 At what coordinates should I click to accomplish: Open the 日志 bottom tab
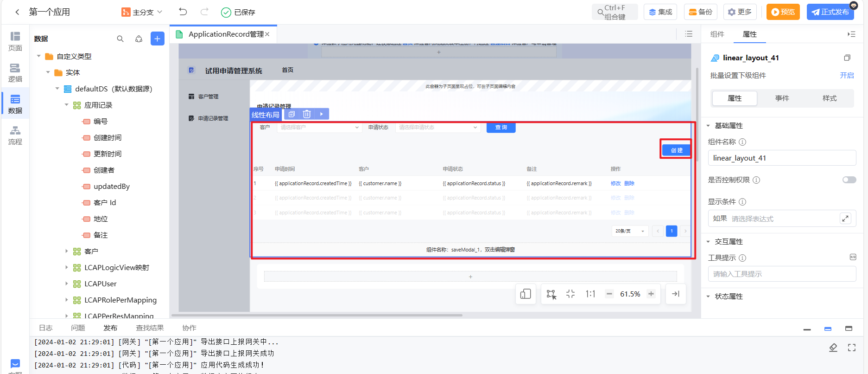click(x=45, y=328)
